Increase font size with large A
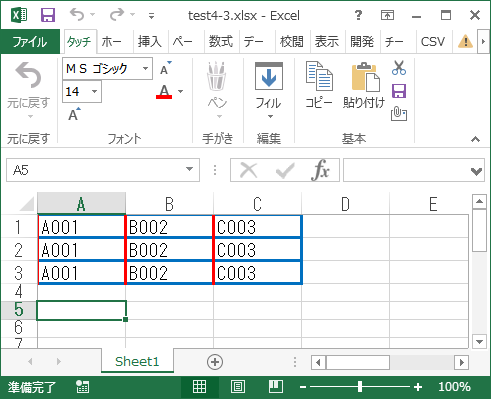The width and height of the screenshot is (491, 399). click(74, 114)
